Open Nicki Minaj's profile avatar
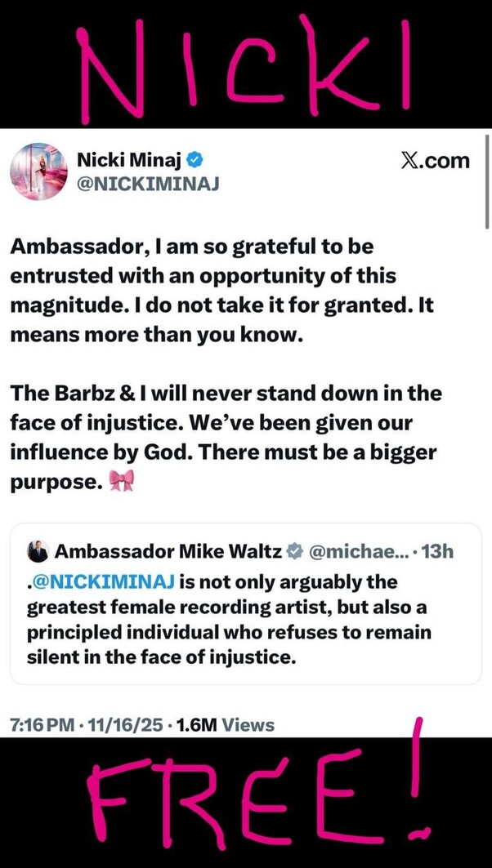This screenshot has width=492, height=868. coord(38,171)
